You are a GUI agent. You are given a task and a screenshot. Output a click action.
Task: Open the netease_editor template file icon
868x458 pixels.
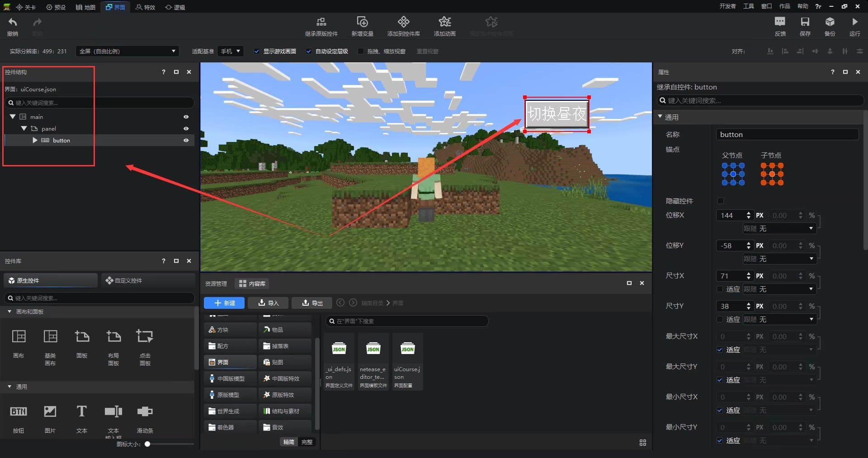(373, 349)
